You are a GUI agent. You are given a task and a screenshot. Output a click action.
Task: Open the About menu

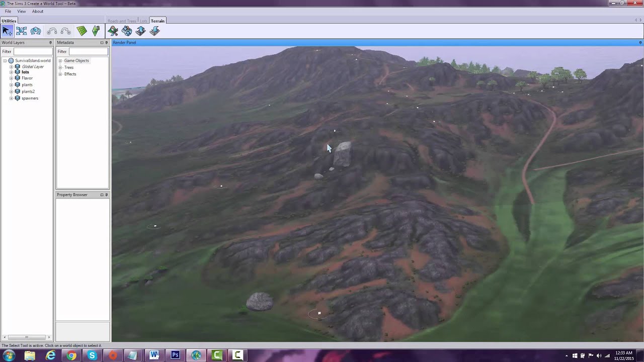pyautogui.click(x=38, y=11)
